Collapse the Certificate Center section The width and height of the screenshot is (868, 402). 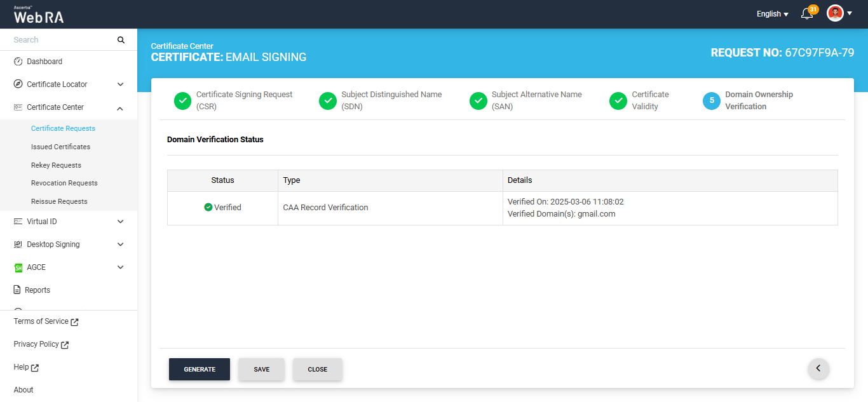120,108
